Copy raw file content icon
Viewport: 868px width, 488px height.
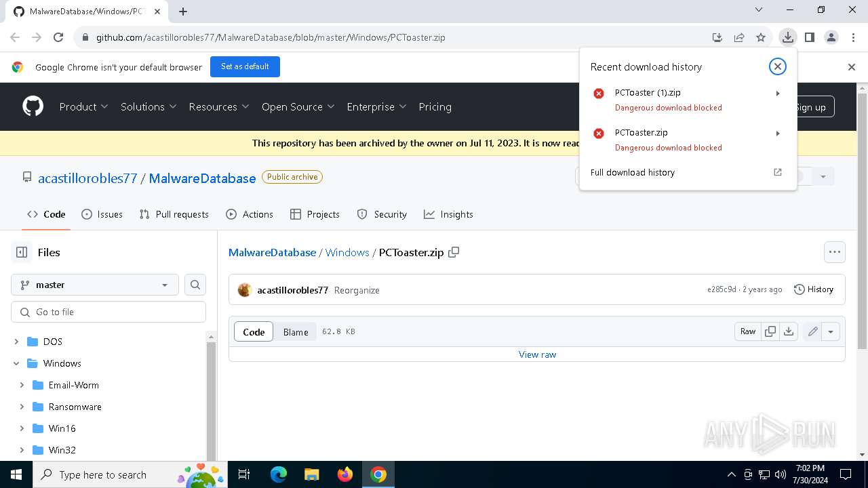(x=770, y=331)
